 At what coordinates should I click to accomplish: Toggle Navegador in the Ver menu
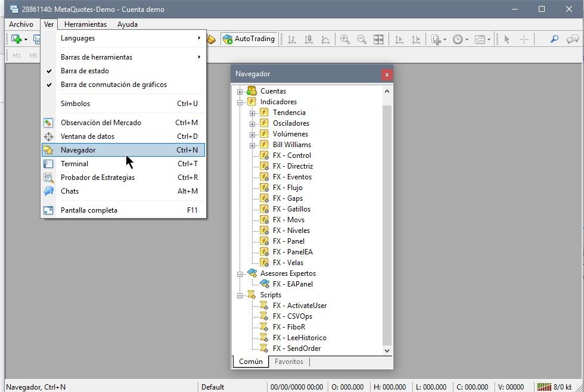coord(123,150)
